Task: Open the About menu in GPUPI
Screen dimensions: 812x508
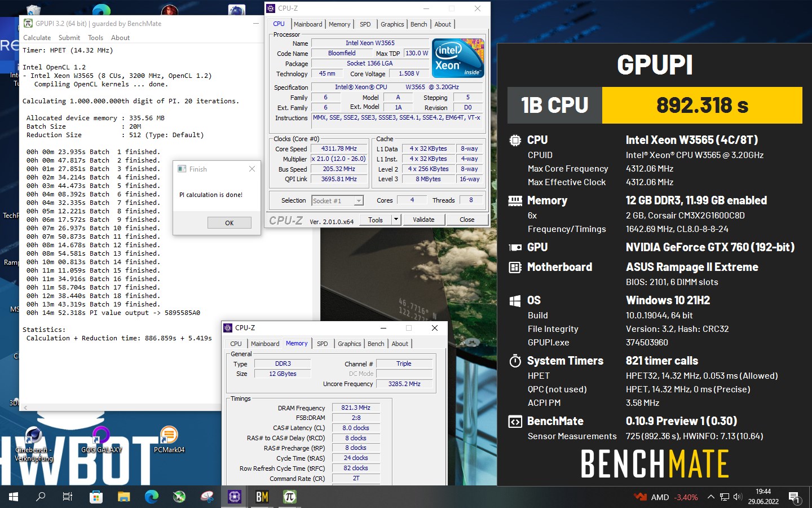Action: click(120, 38)
